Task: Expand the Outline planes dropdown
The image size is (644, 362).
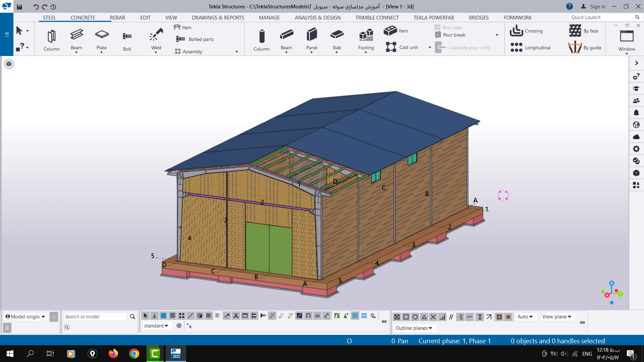Action: coord(414,328)
